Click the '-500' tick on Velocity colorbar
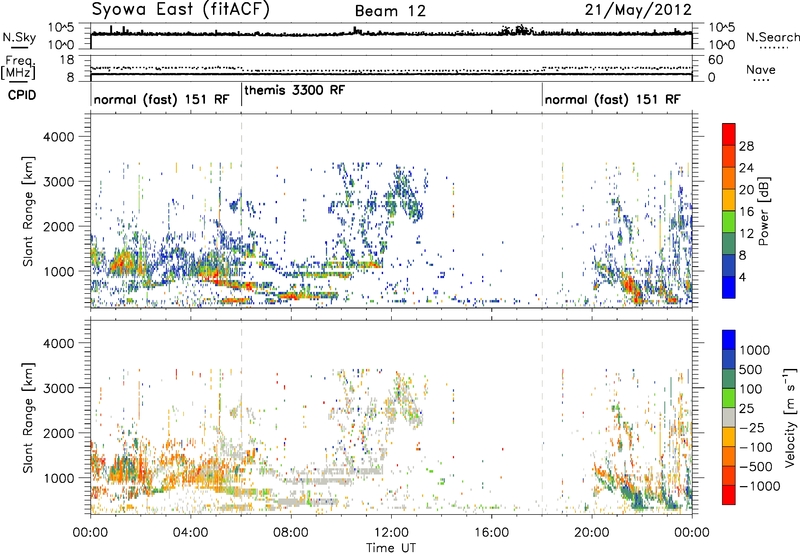 (756, 466)
